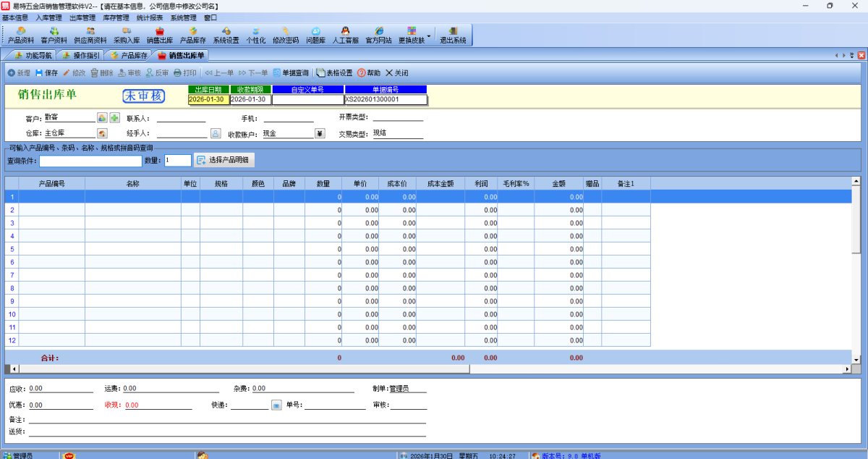The image size is (868, 459).
Task: Click the green plus add-customer icon
Action: pyautogui.click(x=115, y=117)
